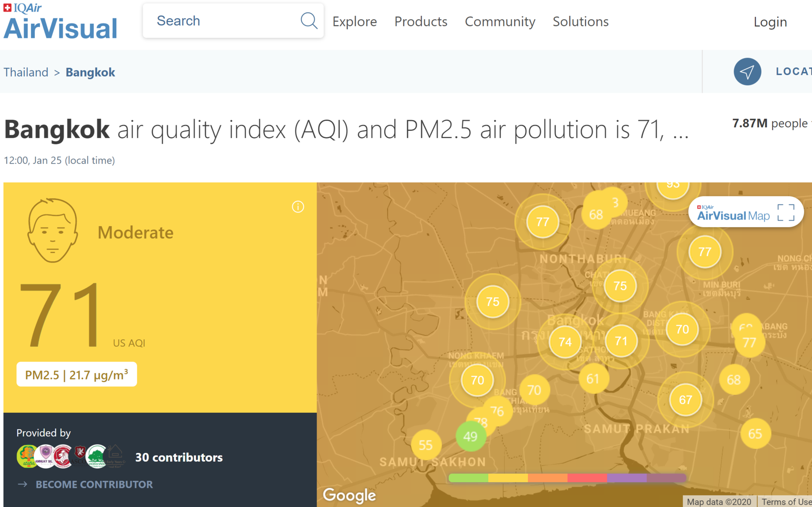Go to Thailand breadcrumb
This screenshot has width=812, height=507.
pyautogui.click(x=26, y=72)
